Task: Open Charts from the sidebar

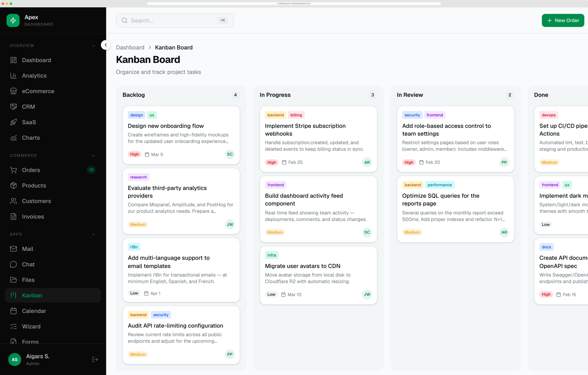Action: [x=53, y=138]
